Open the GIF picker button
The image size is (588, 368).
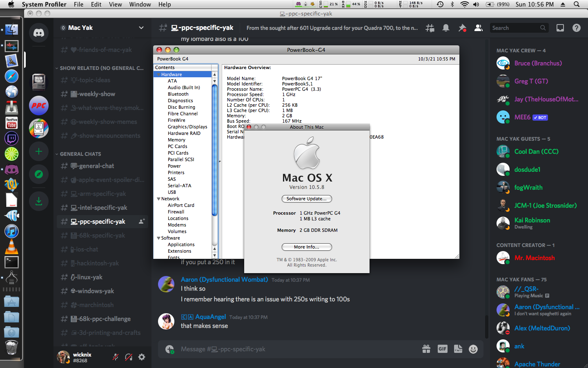[442, 349]
